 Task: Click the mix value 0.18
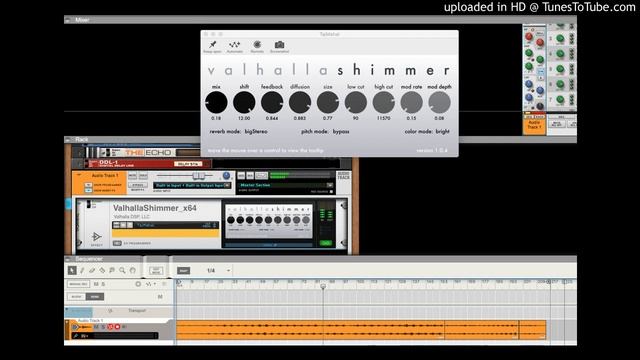pyautogui.click(x=216, y=118)
